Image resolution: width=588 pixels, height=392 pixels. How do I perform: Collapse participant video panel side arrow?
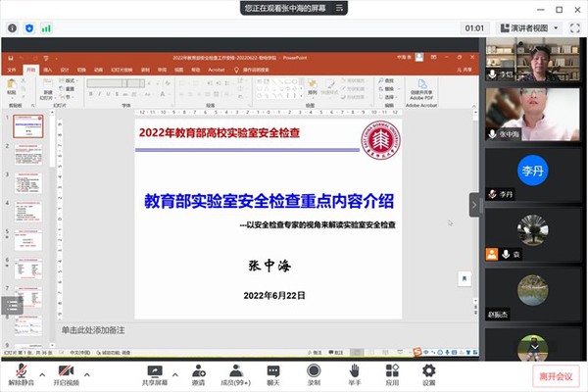[475, 205]
